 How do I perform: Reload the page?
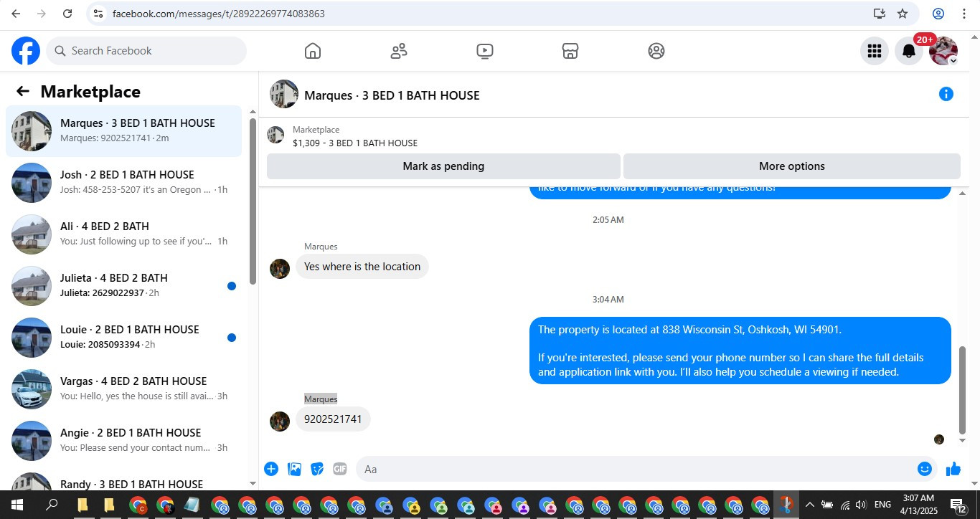tap(67, 14)
